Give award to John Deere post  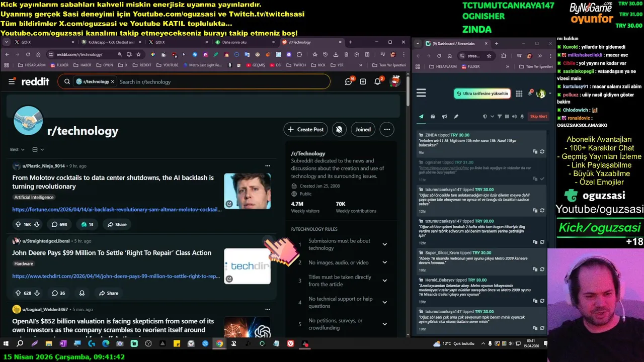coord(82,293)
